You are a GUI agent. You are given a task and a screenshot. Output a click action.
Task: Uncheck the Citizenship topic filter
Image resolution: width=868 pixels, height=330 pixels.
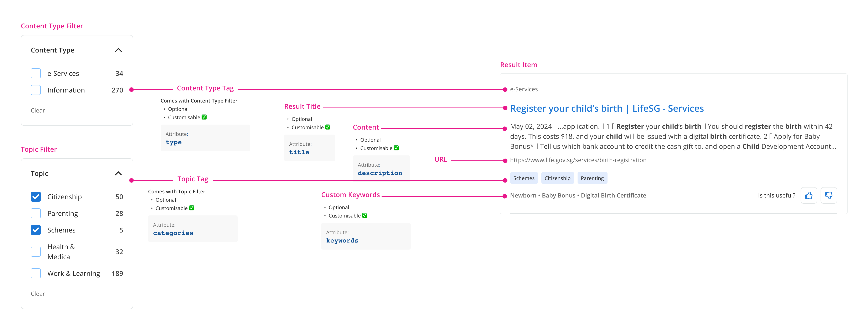pos(35,196)
